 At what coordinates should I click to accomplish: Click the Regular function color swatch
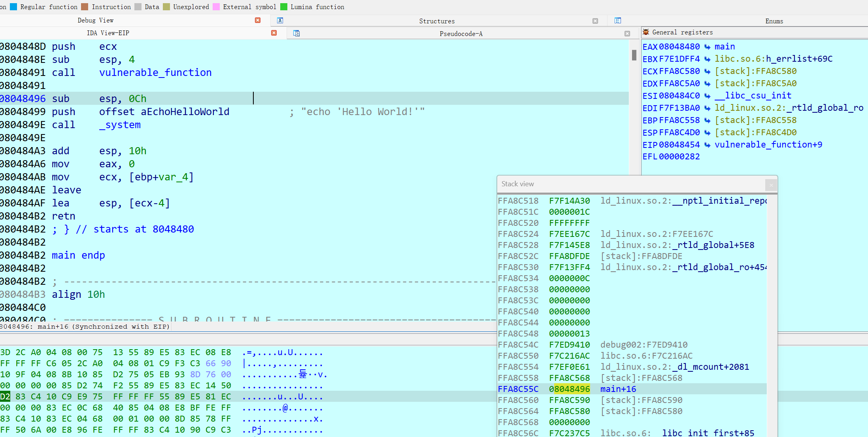(13, 7)
